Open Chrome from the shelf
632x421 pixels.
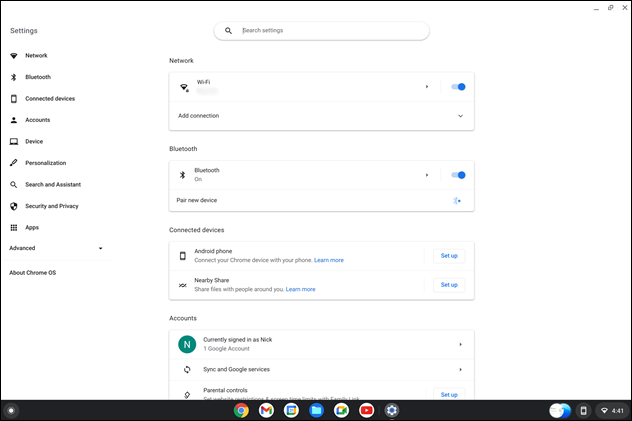[x=241, y=410]
